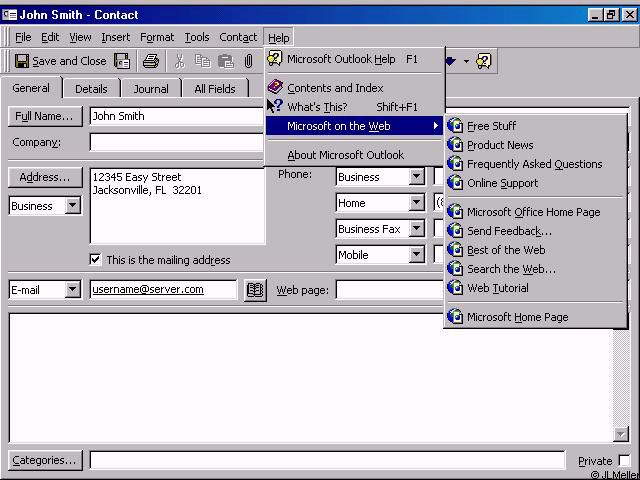Click into the Web page field

point(390,290)
